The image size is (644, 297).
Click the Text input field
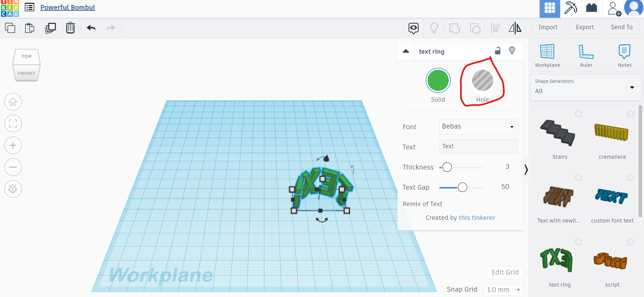coord(479,147)
